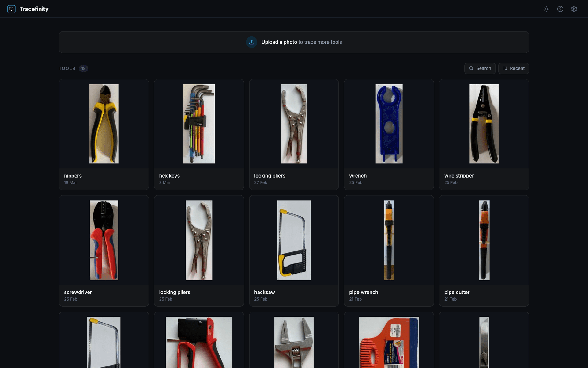
Task: Toggle the search panel open
Action: tap(480, 68)
